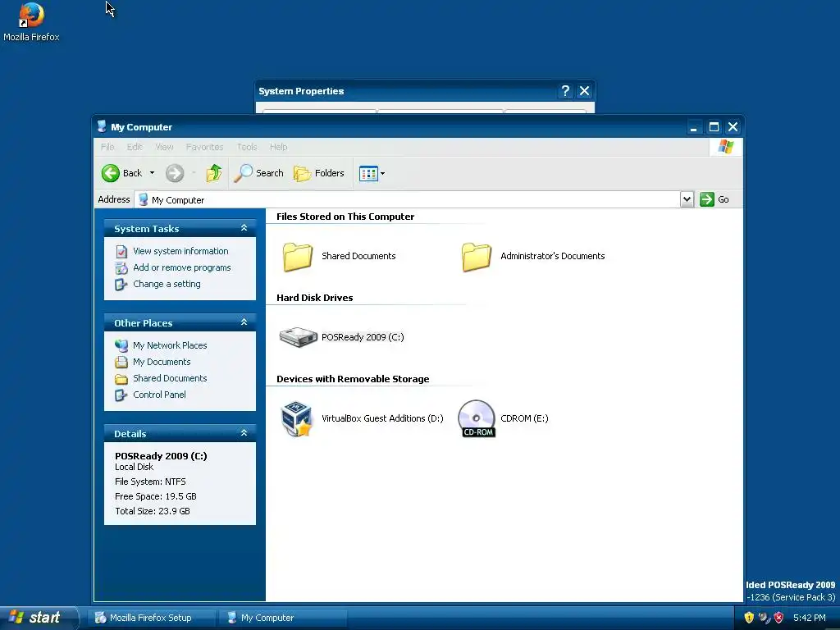Click Change a setting link
The image size is (840, 630).
pos(167,284)
